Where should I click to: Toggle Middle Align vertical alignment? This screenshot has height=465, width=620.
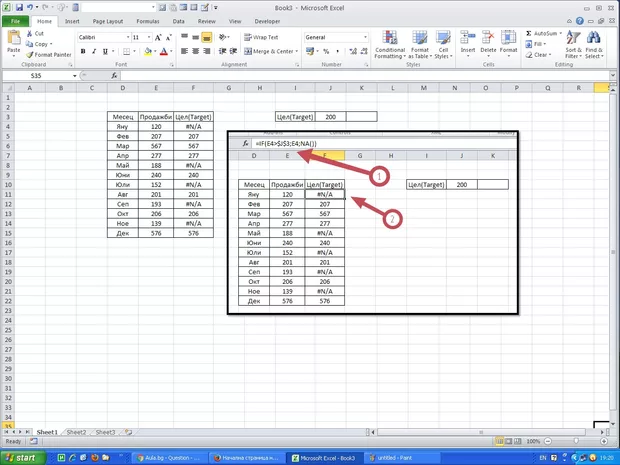(195, 37)
